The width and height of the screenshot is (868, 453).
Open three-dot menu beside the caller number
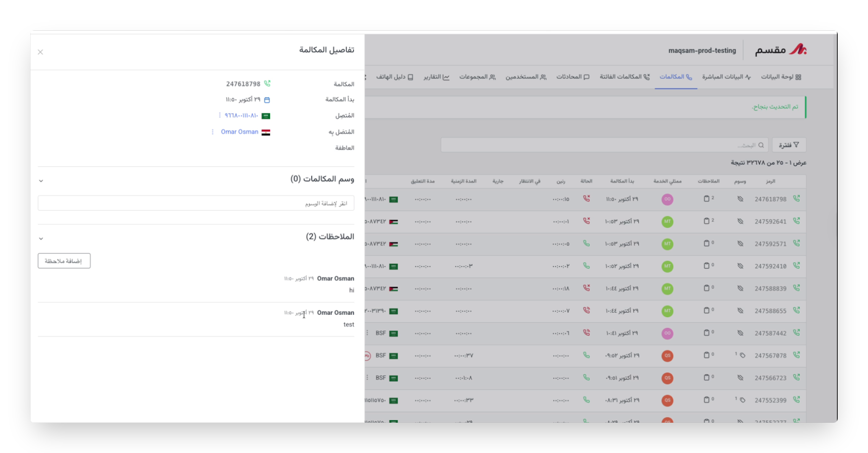point(220,116)
